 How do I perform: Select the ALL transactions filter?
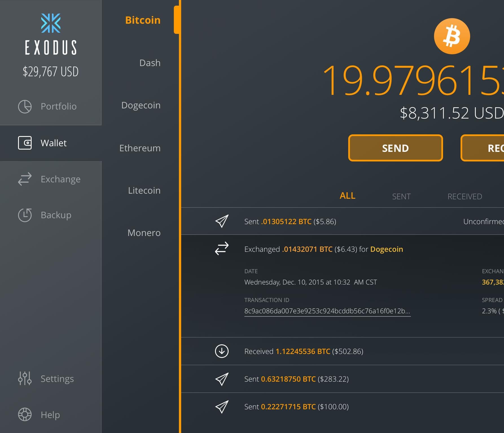[x=347, y=195]
